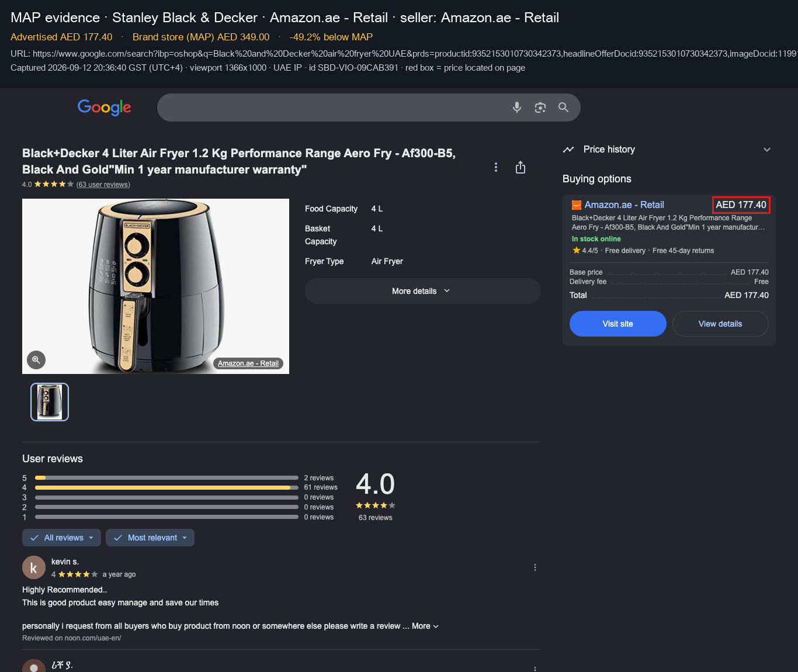Click the Google logo
Image resolution: width=798 pixels, height=672 pixels.
pyautogui.click(x=105, y=108)
